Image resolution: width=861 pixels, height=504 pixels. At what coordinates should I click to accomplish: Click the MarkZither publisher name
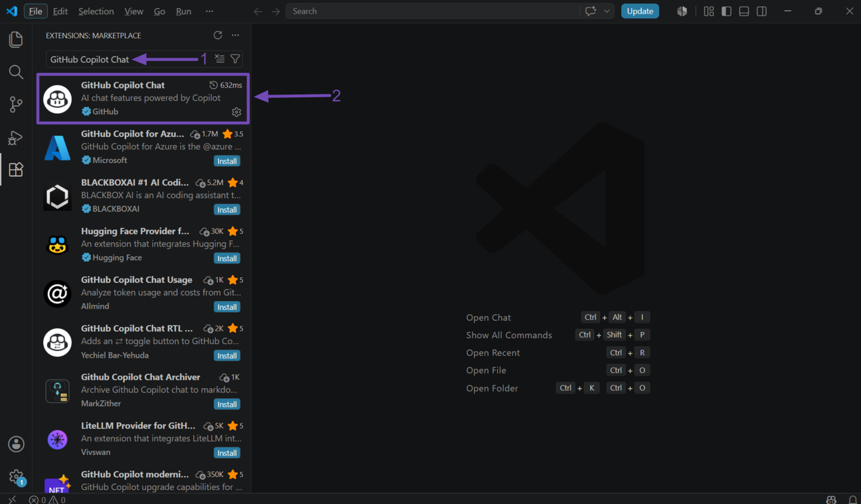coord(101,404)
